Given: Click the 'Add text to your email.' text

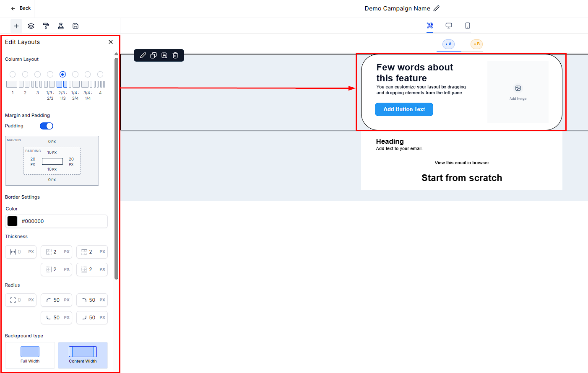Looking at the screenshot, I should pyautogui.click(x=399, y=149).
